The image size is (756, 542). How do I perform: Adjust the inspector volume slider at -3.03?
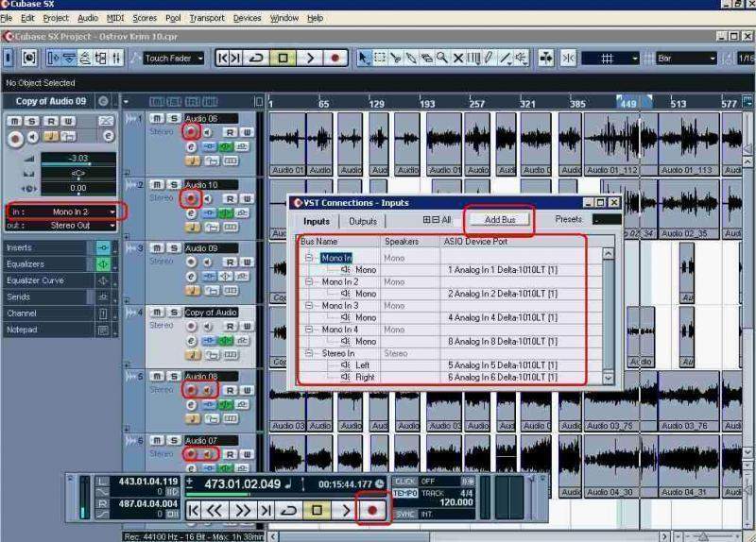(x=66, y=159)
